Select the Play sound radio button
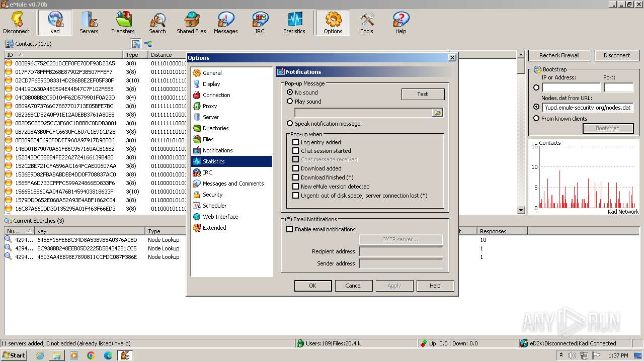 pos(290,102)
